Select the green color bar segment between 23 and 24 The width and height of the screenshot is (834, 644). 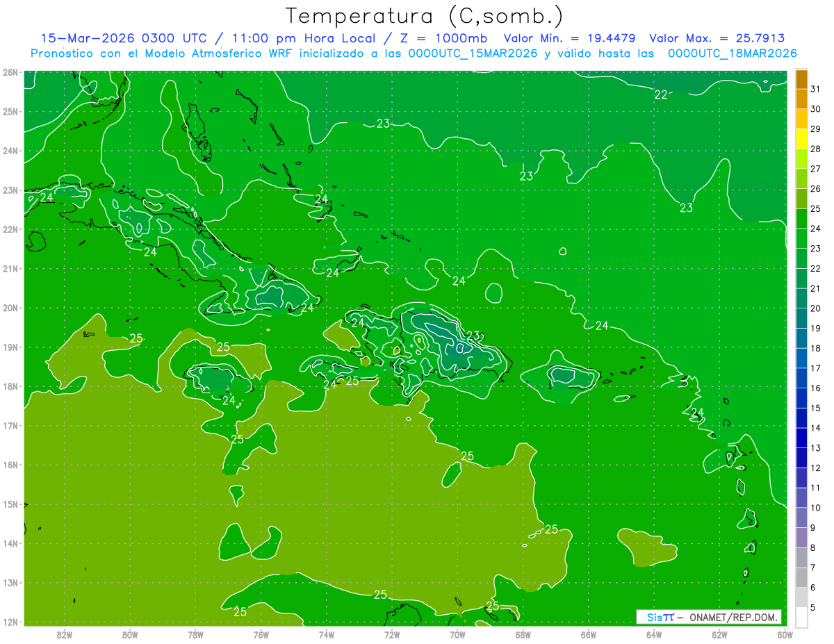click(801, 238)
